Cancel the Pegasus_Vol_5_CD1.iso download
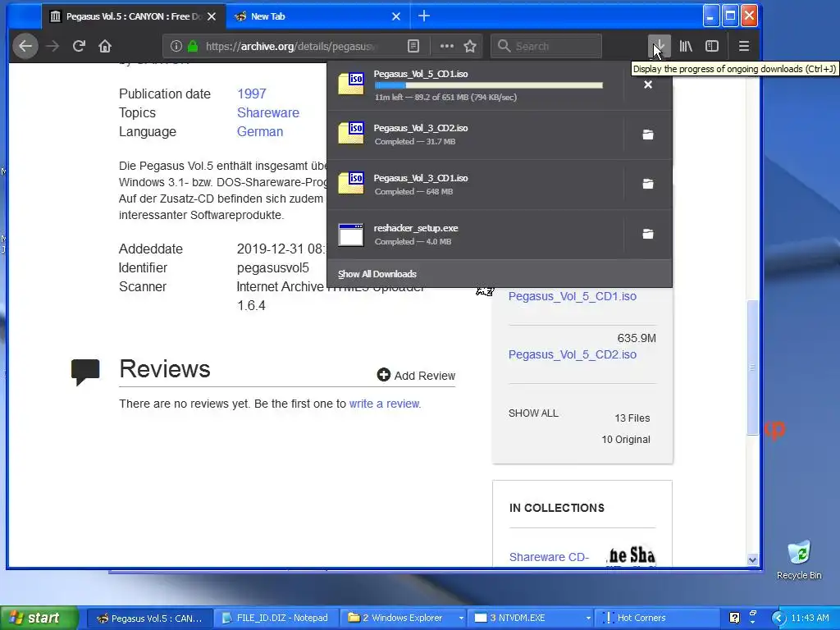 [x=648, y=84]
